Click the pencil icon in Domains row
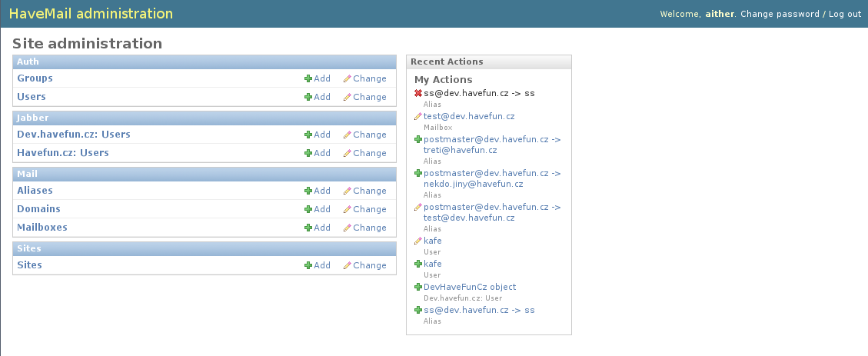The height and width of the screenshot is (356, 868). pyautogui.click(x=347, y=209)
